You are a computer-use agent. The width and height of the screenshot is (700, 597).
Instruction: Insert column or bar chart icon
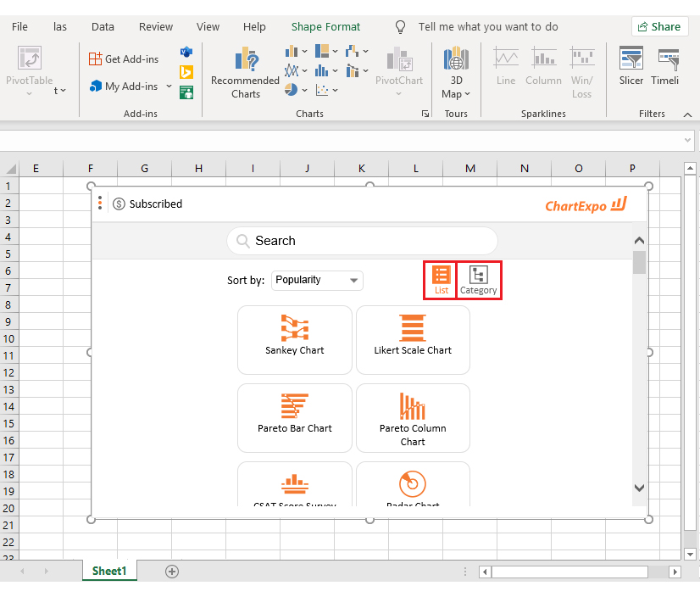click(x=292, y=52)
